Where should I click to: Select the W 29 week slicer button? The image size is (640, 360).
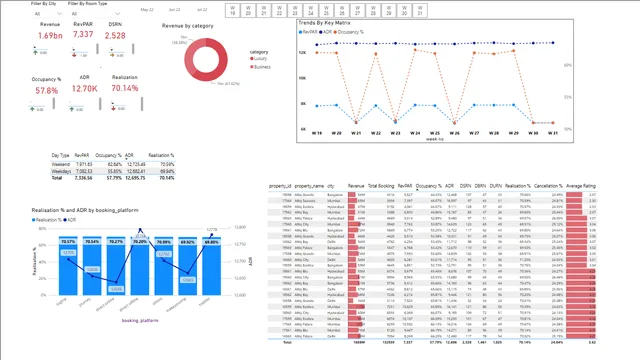point(389,11)
